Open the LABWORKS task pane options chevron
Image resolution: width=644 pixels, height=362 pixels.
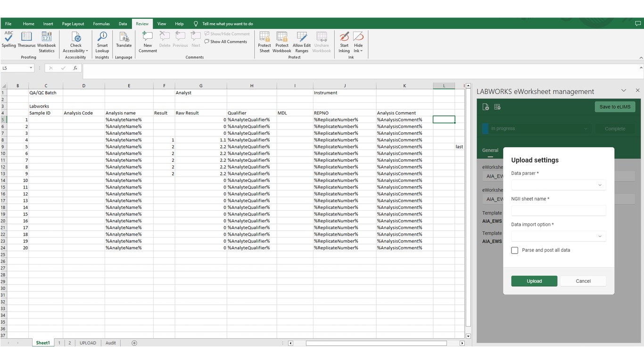pyautogui.click(x=623, y=90)
